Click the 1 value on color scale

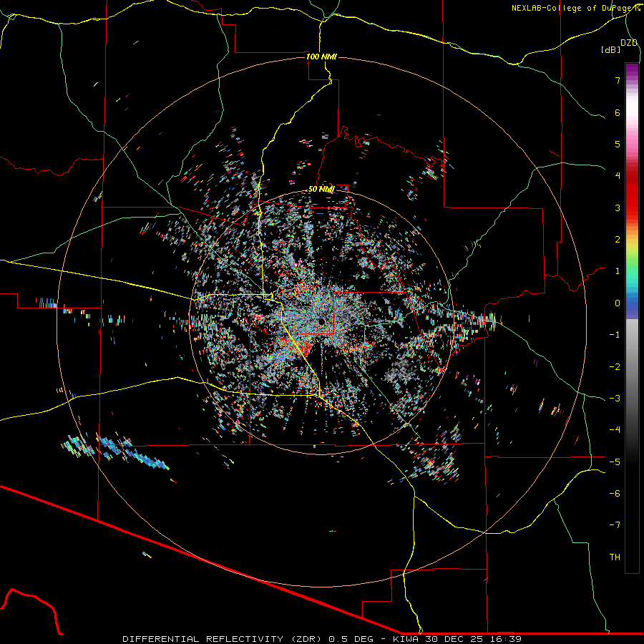(618, 271)
